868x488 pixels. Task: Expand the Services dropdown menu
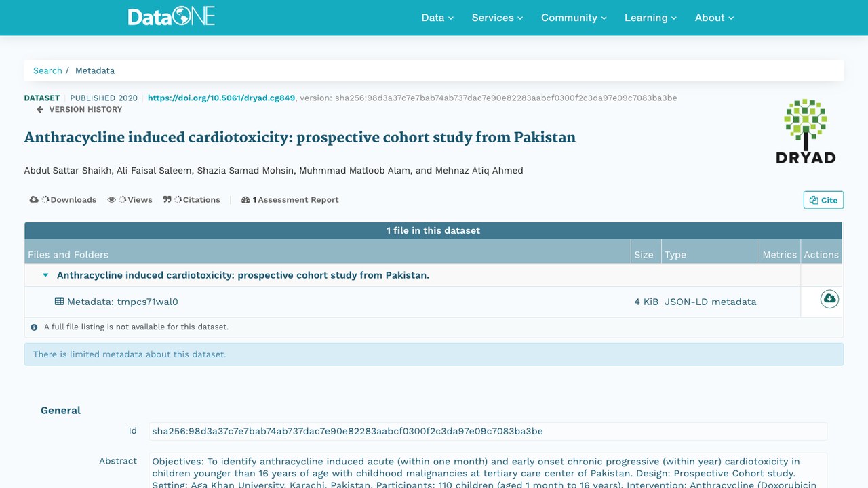coord(497,18)
